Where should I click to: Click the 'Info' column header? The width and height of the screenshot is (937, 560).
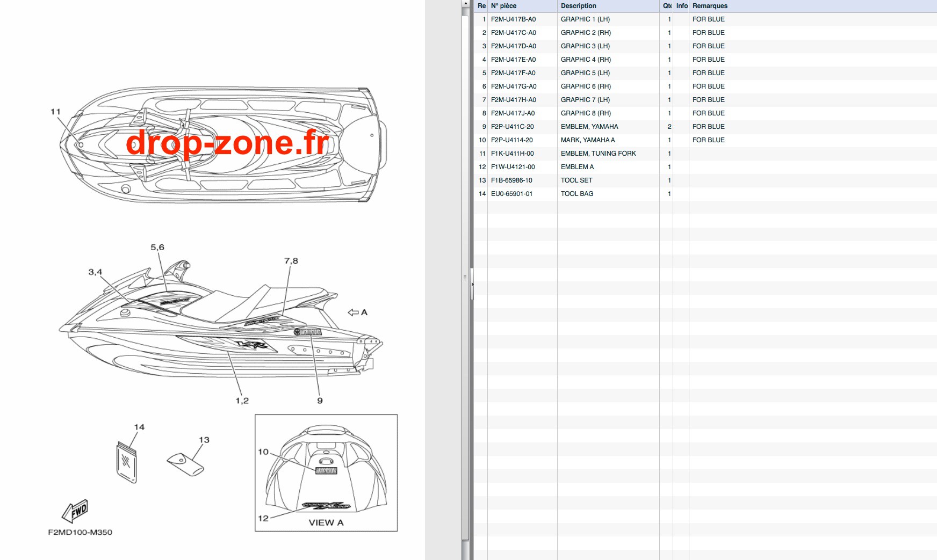[x=681, y=6]
